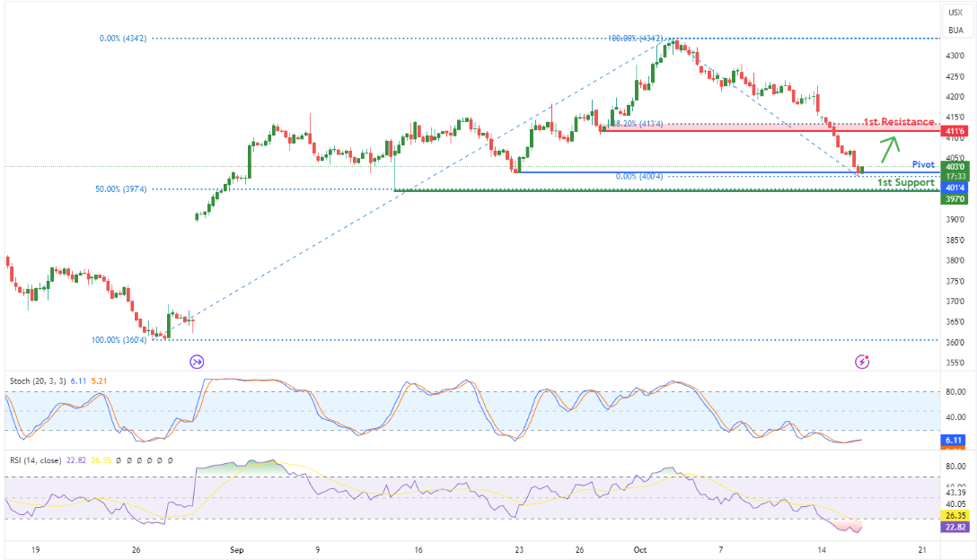Click the 375'0 price axis label

955,281
